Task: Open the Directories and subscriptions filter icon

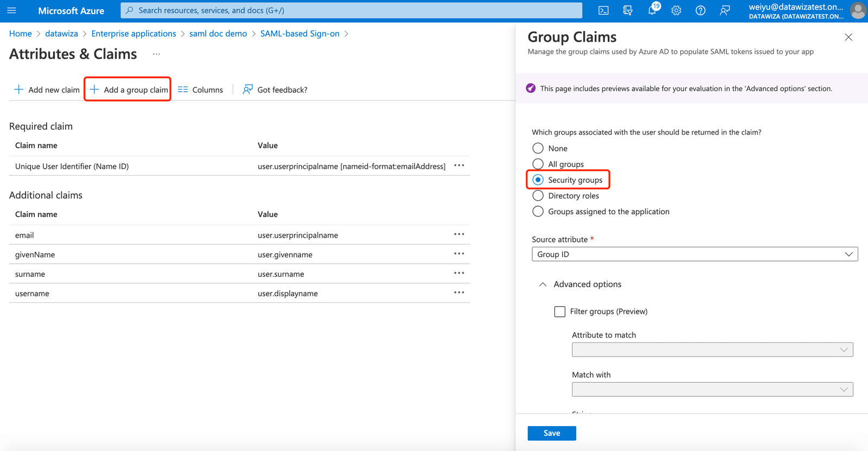Action: 628,10
